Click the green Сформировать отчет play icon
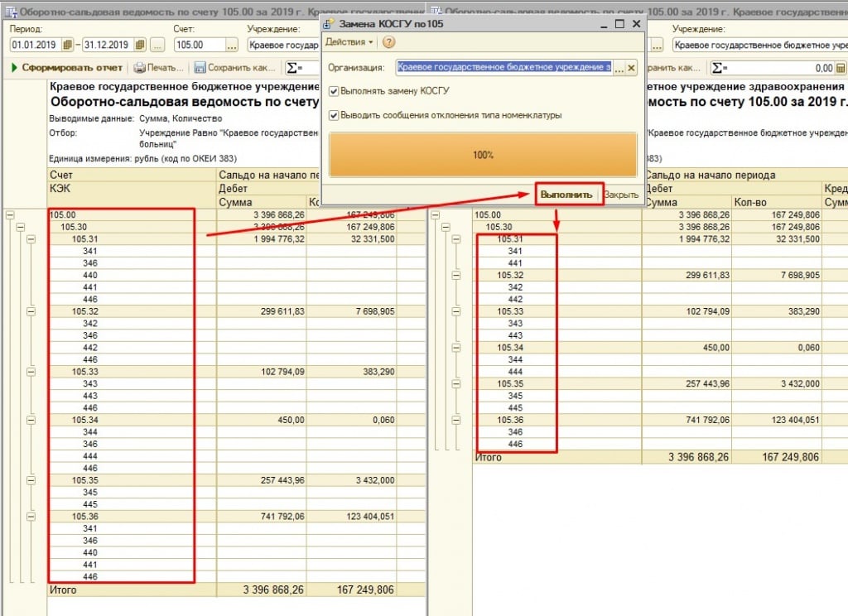The image size is (848, 616). [x=14, y=68]
